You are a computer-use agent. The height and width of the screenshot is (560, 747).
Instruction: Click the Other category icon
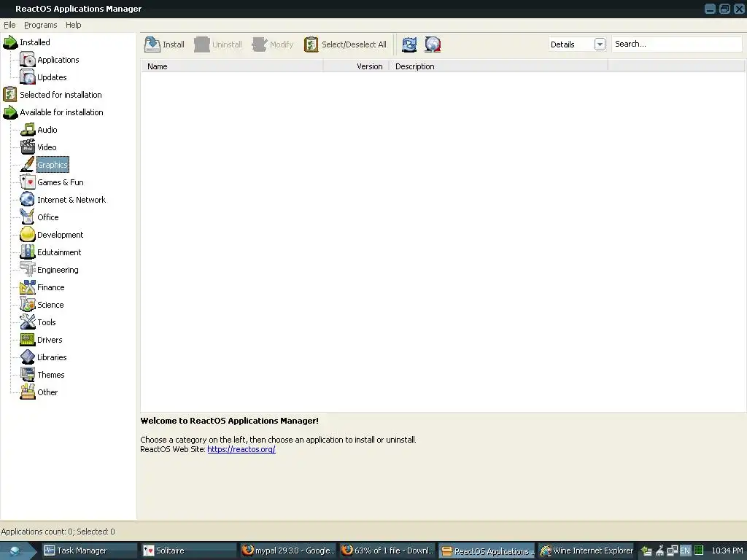pos(28,392)
